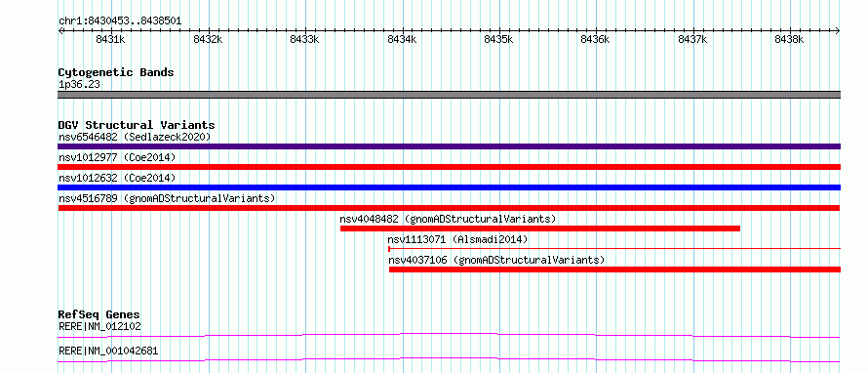Click the magenta RERE|NM_012102 transcript line
Image resolution: width=868 pixels, height=373 pixels.
[x=449, y=335]
